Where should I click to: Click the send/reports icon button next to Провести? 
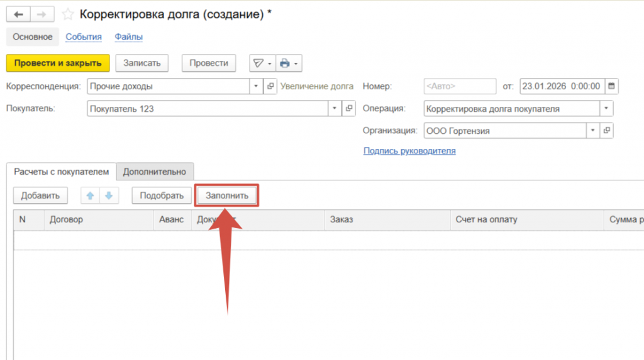coord(262,63)
